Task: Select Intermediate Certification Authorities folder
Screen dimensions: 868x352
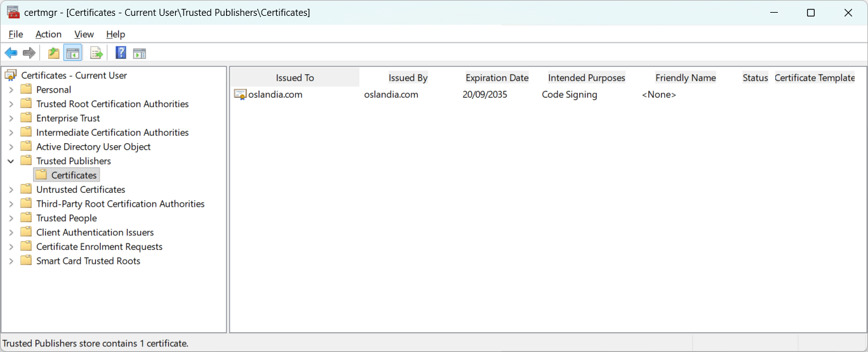Action: click(x=112, y=133)
